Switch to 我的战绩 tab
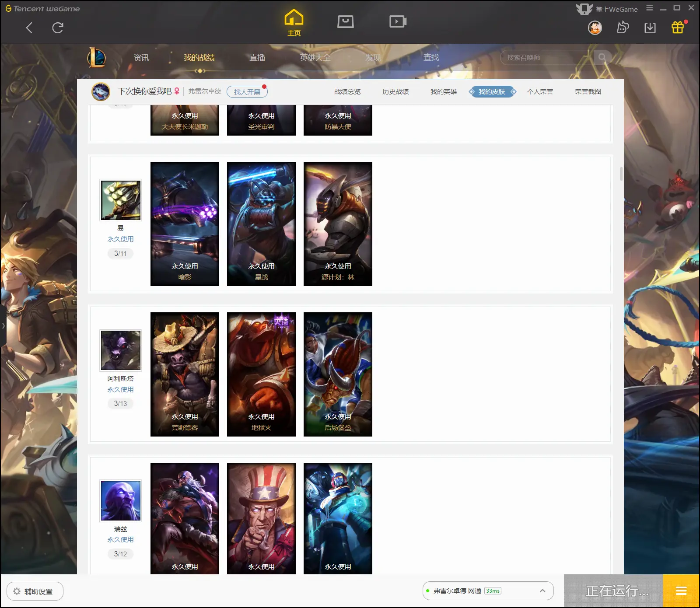Viewport: 700px width, 608px height. (x=199, y=58)
